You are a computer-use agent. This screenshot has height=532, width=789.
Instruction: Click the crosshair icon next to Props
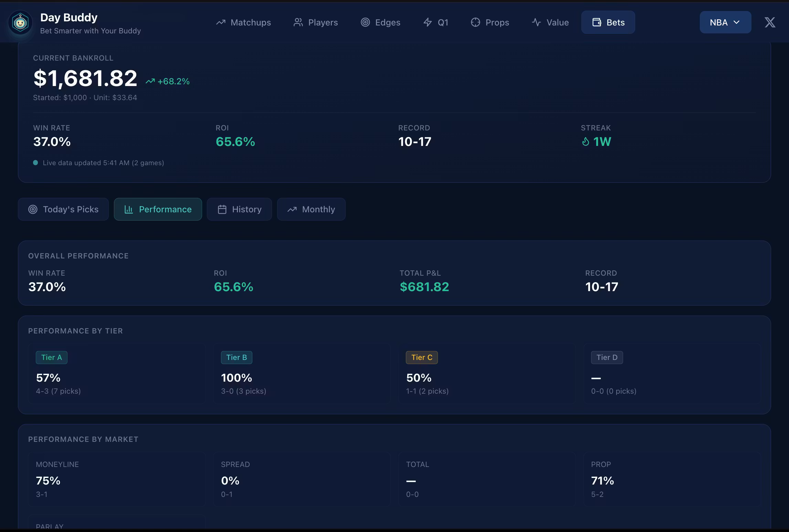coord(475,22)
